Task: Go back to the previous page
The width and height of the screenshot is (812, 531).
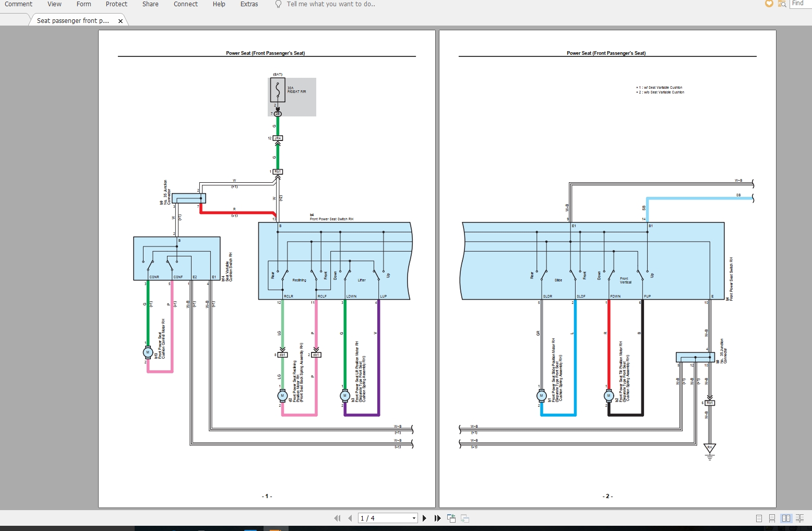Action: [x=350, y=518]
